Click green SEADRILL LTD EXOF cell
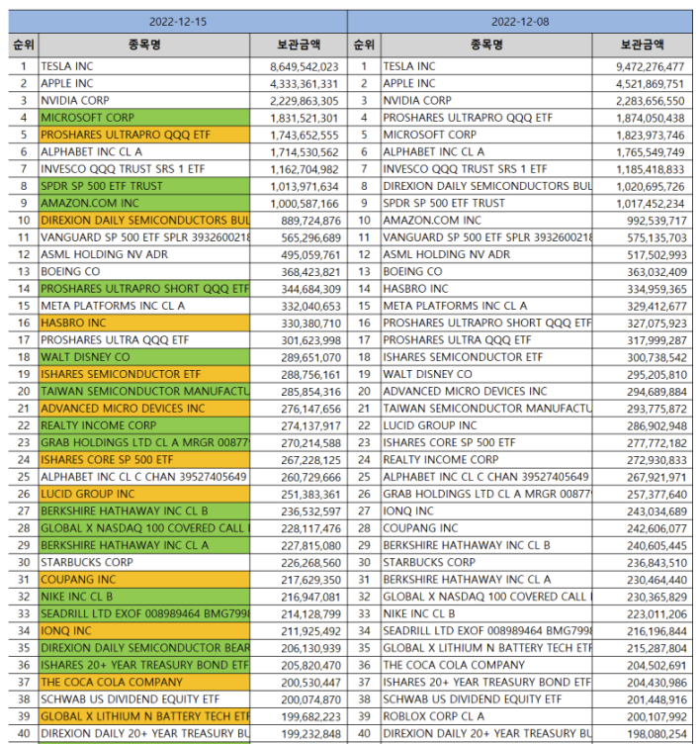 [144, 613]
